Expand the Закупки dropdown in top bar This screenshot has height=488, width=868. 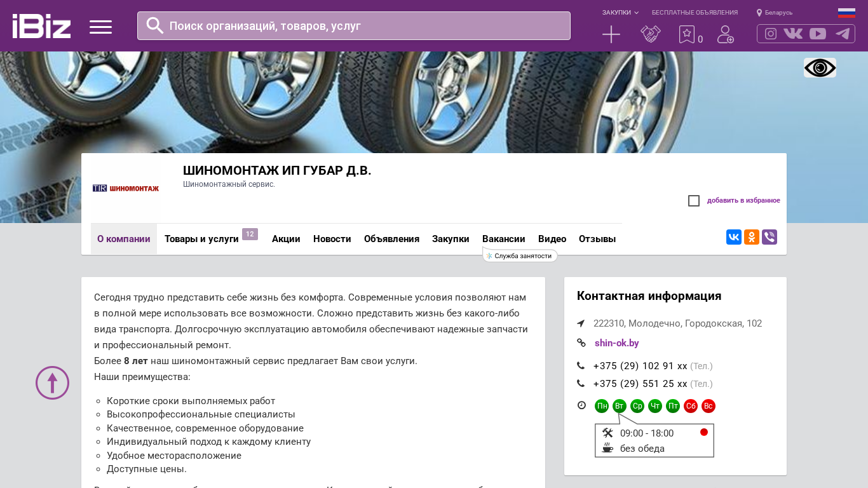point(620,13)
